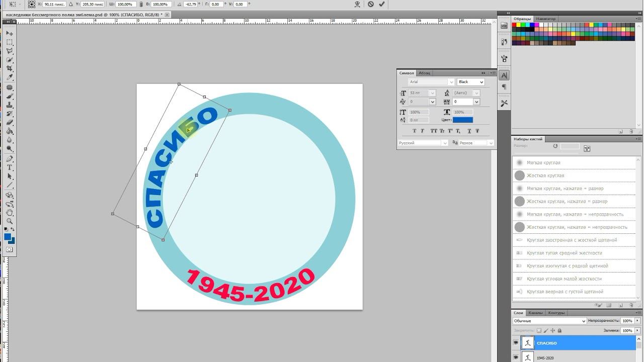The height and width of the screenshot is (362, 644).
Task: Select the Zoom tool
Action: click(10, 221)
